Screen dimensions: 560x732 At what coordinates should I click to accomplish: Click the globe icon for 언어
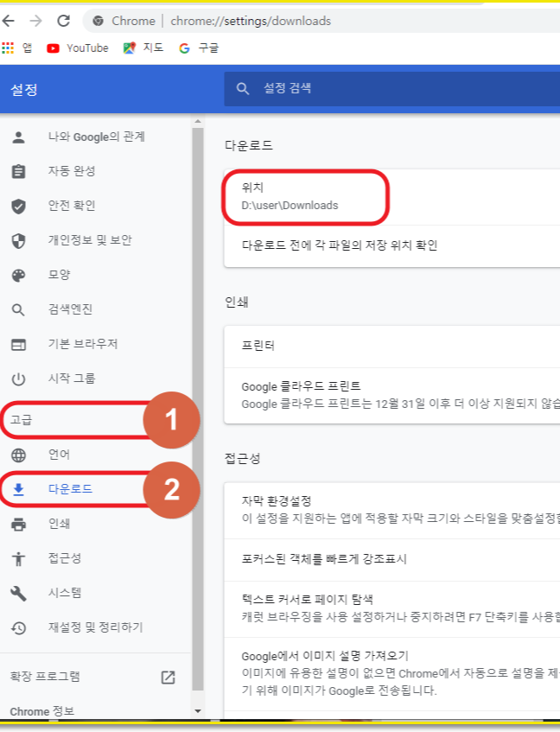tap(19, 455)
